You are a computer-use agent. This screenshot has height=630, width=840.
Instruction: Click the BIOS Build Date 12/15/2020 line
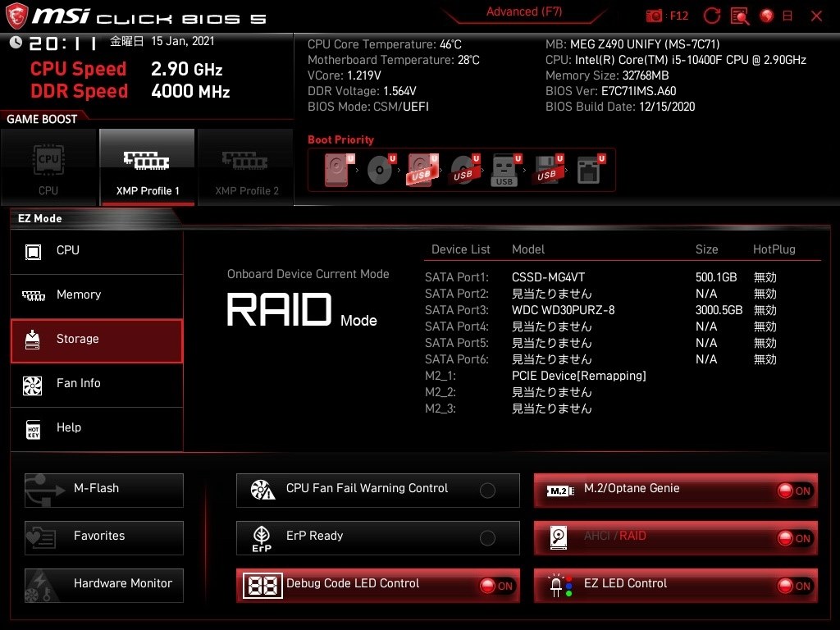620,107
